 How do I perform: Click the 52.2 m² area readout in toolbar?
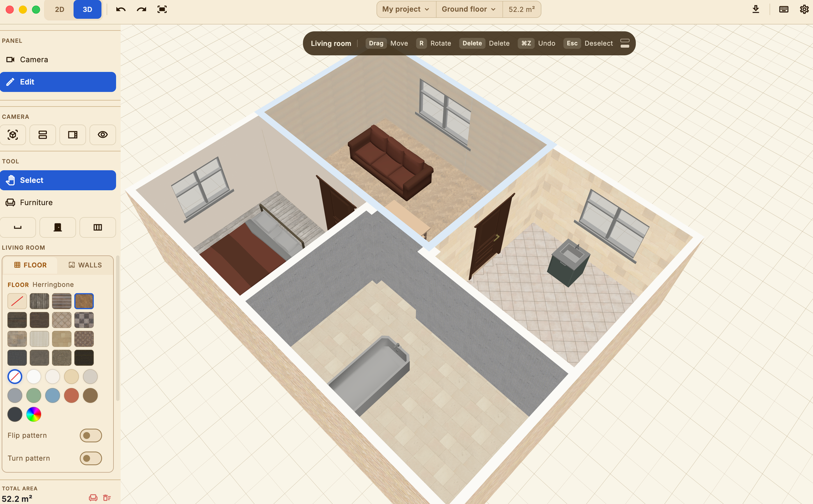(x=522, y=9)
